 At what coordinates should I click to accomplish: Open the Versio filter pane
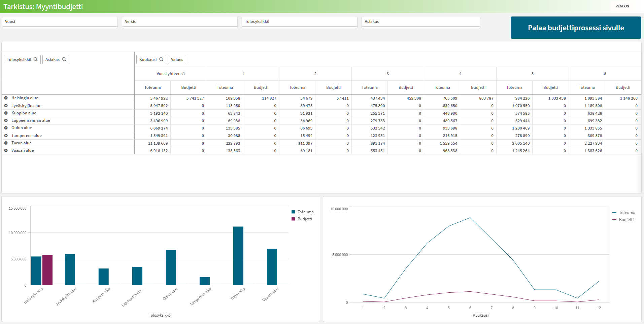(x=179, y=22)
